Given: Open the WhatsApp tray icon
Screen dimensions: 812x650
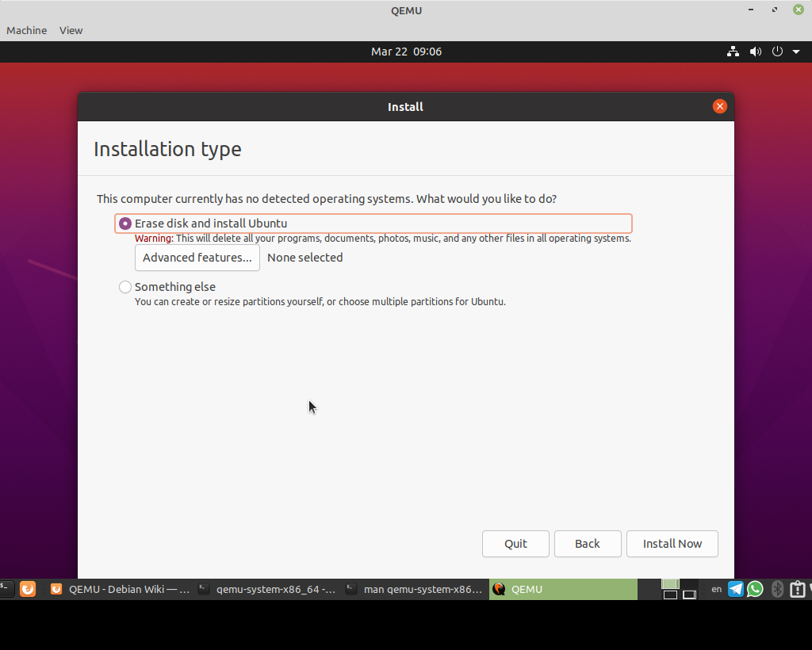Looking at the screenshot, I should point(755,589).
